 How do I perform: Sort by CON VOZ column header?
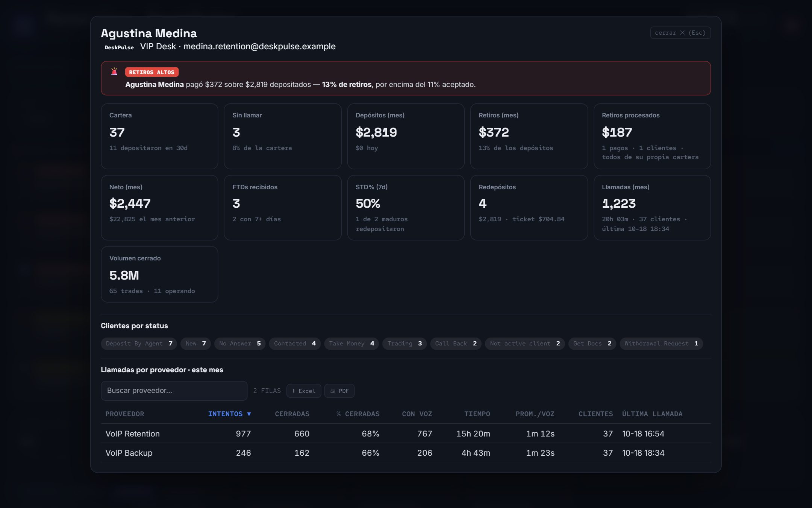[x=417, y=414]
